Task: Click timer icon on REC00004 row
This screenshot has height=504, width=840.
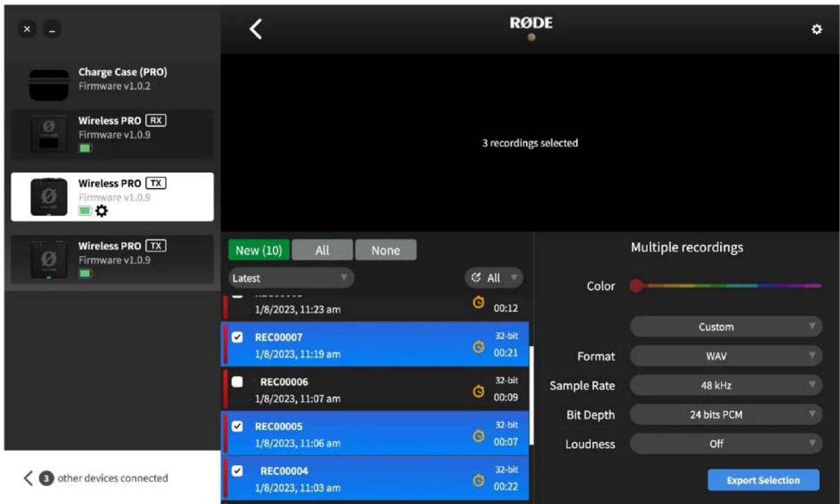Action: point(479,481)
